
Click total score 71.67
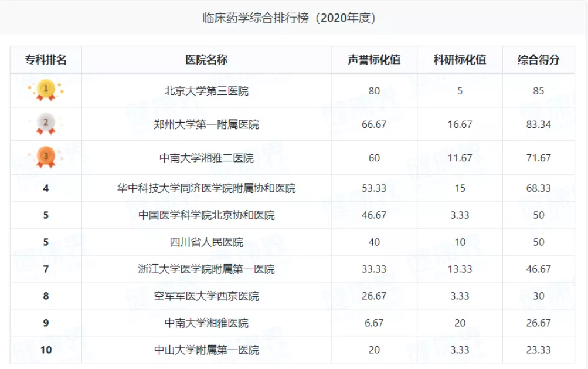(x=539, y=158)
